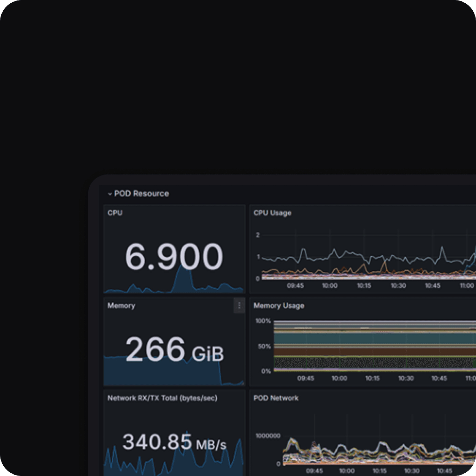Image resolution: width=476 pixels, height=476 pixels.
Task: Click the 266 GiB memory value
Action: (174, 349)
